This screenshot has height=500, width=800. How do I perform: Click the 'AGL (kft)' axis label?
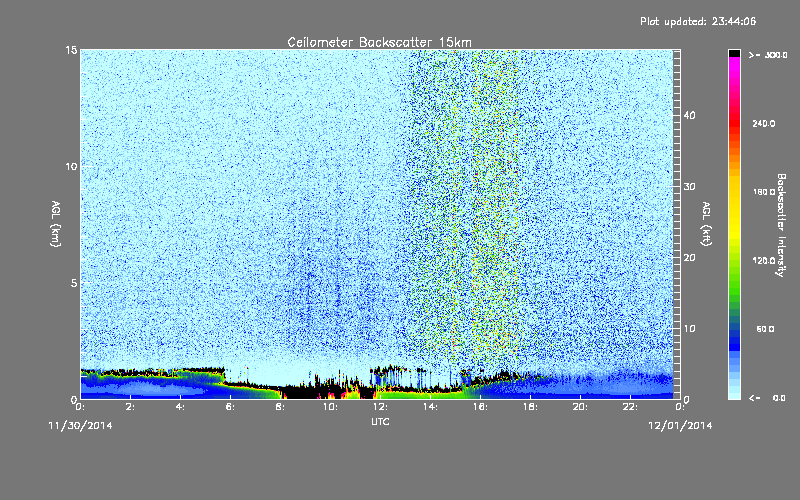tap(706, 224)
